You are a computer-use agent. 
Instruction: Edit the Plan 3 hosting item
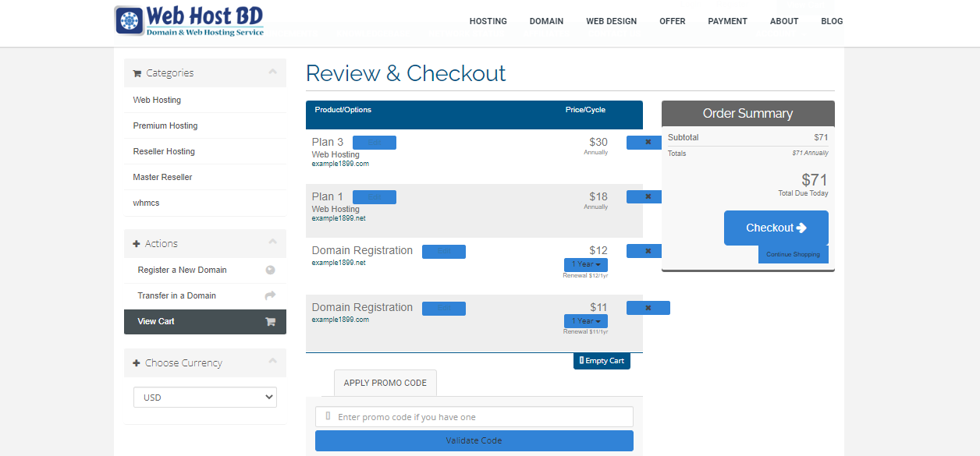point(375,143)
